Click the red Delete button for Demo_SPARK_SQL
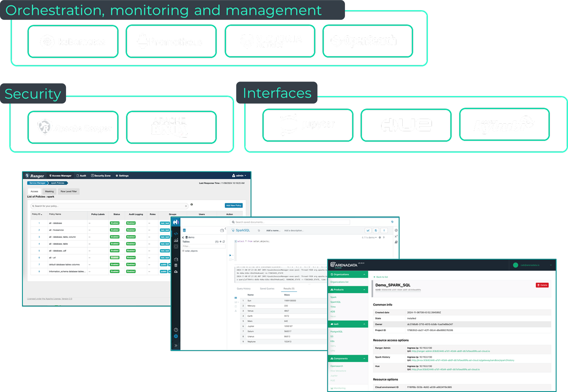Screen dimensions: 568x392 (x=542, y=285)
